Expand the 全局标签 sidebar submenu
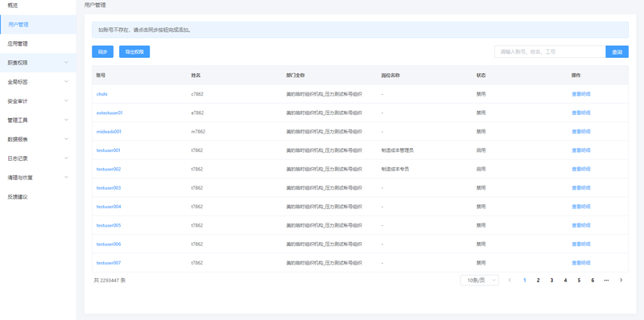This screenshot has width=644, height=320. [x=38, y=82]
